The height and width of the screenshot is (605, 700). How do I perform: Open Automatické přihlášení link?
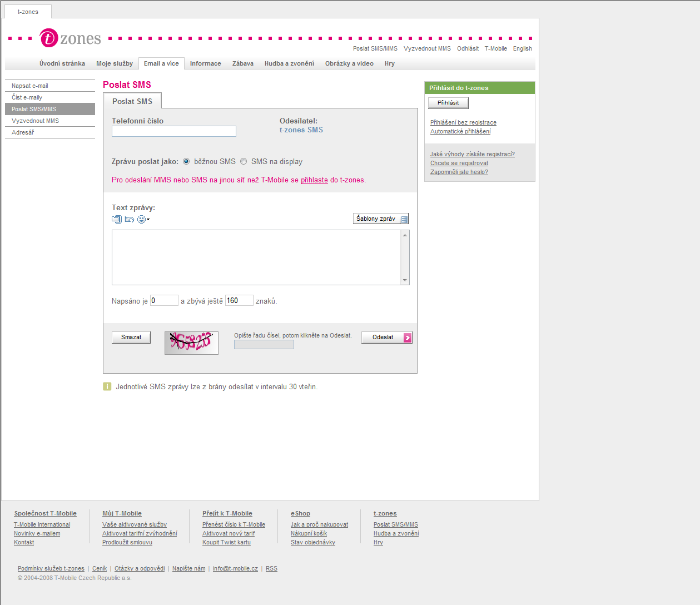[x=460, y=132]
